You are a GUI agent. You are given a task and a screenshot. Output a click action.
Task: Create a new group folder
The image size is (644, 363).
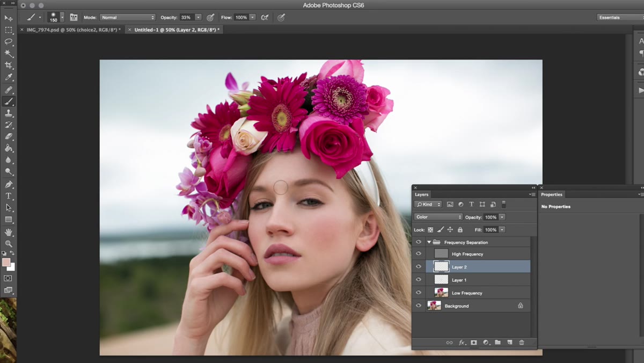[x=497, y=343]
